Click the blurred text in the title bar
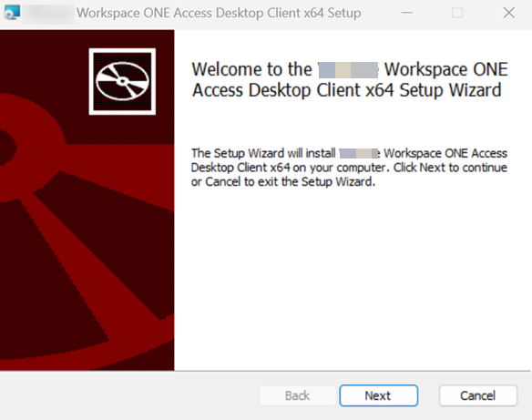Image resolution: width=532 pixels, height=420 pixels. tap(48, 14)
